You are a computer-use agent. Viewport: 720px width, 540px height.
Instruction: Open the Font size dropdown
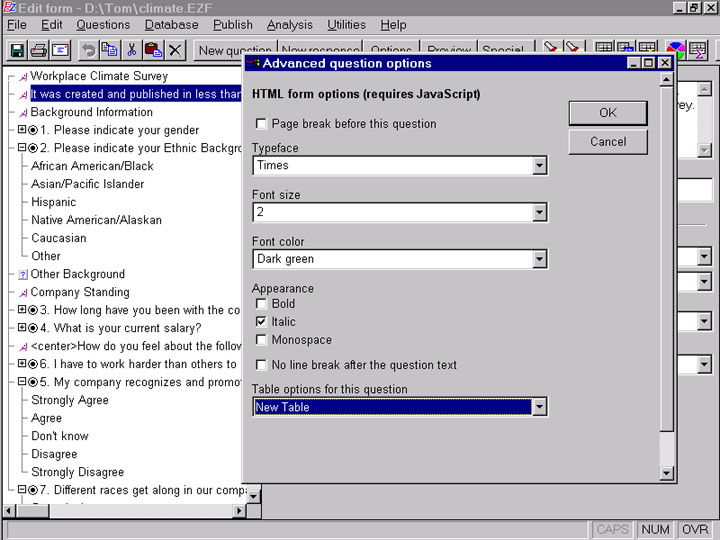tap(540, 213)
